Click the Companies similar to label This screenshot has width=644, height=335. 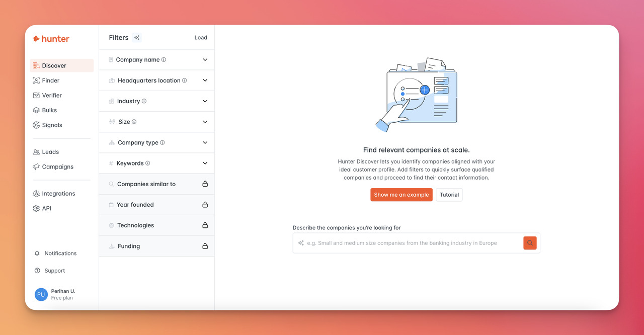tap(146, 184)
